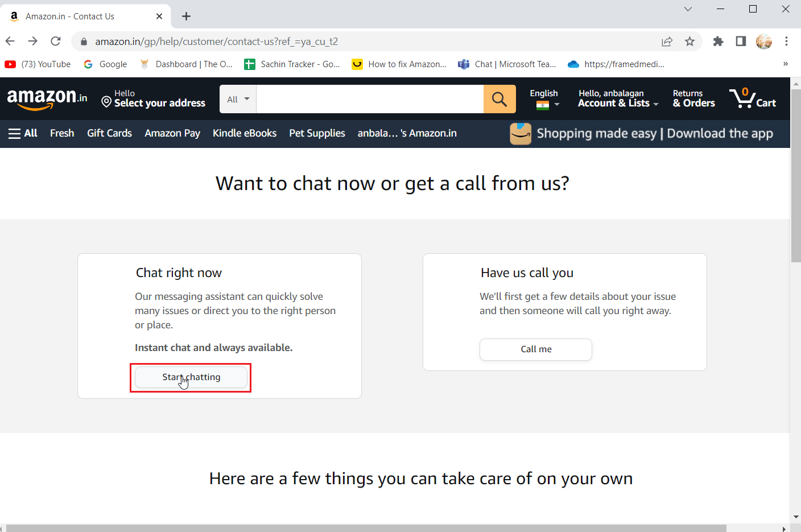Open Chrome extensions puzzle icon
This screenshot has width=801, height=532.
tap(718, 41)
